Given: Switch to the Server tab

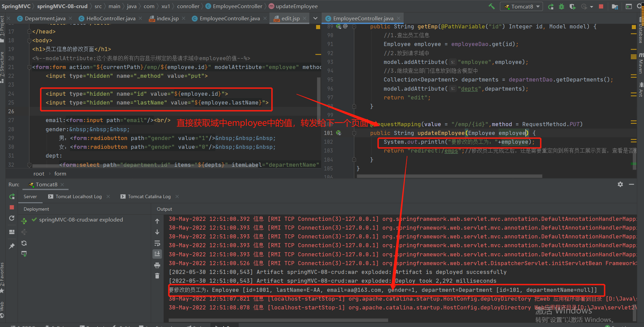Looking at the screenshot, I should 30,196.
